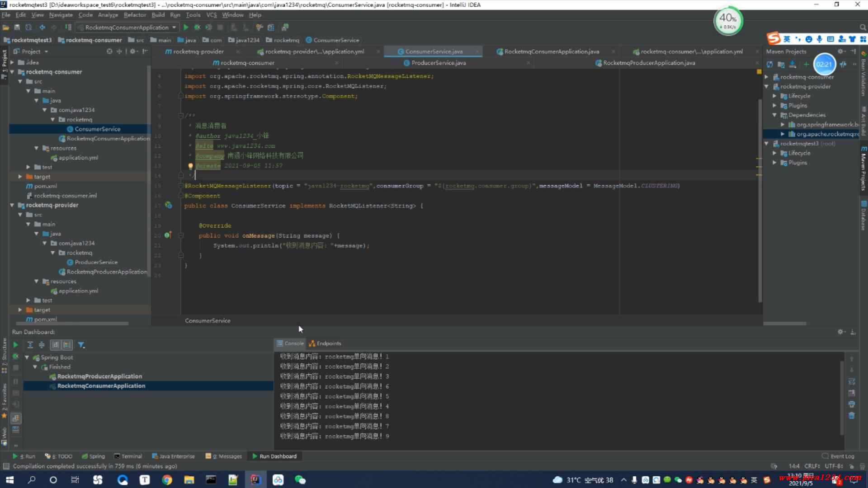Toggle Group by Status in Run Dashboard
The height and width of the screenshot is (488, 868).
click(x=67, y=345)
